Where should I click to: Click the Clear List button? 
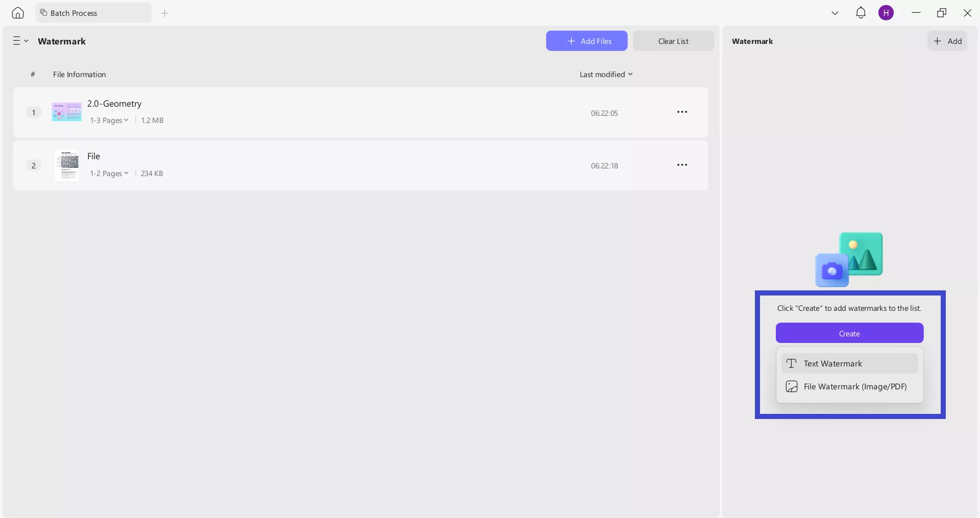pyautogui.click(x=673, y=41)
